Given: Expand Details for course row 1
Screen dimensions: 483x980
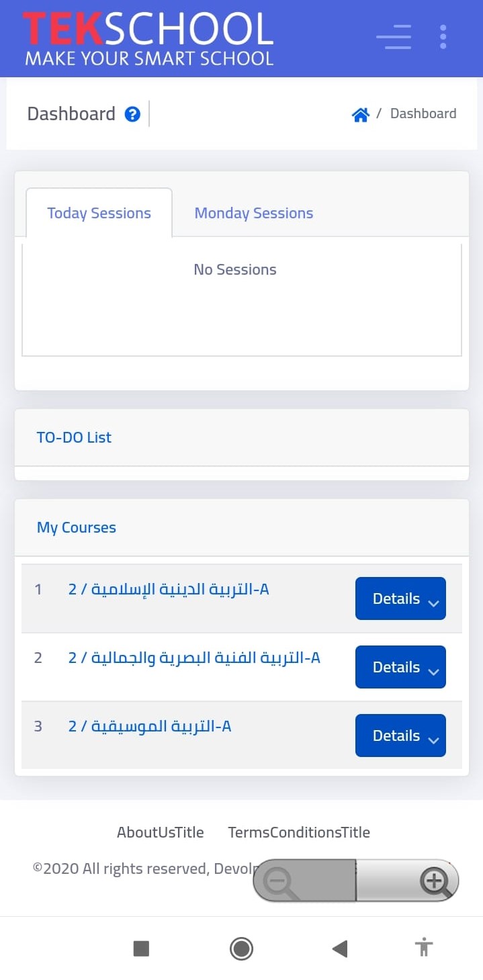Looking at the screenshot, I should coord(400,598).
